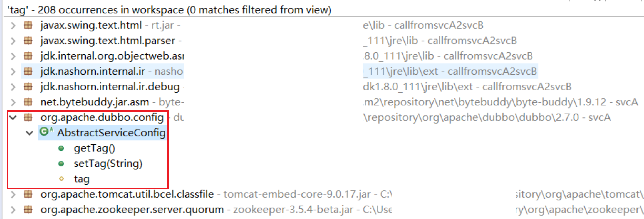Screen dimensions: 644x219
Task: Expand the org.apache.tomcat.util.bcel.classfile node
Action: 13,194
